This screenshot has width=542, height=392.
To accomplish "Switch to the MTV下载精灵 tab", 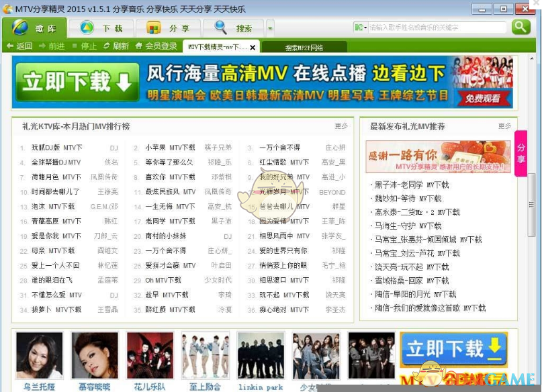I will (x=215, y=48).
